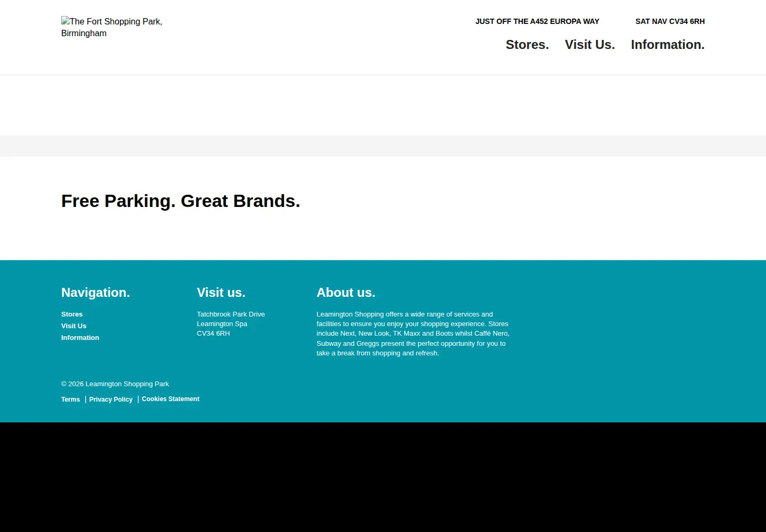Click the About us description paragraph
The width and height of the screenshot is (766, 532).
click(x=413, y=334)
